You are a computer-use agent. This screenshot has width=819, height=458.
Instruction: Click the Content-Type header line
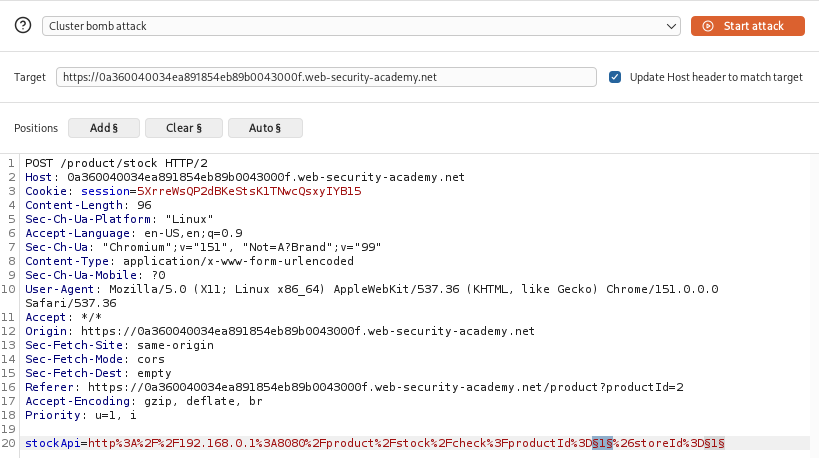coord(189,262)
